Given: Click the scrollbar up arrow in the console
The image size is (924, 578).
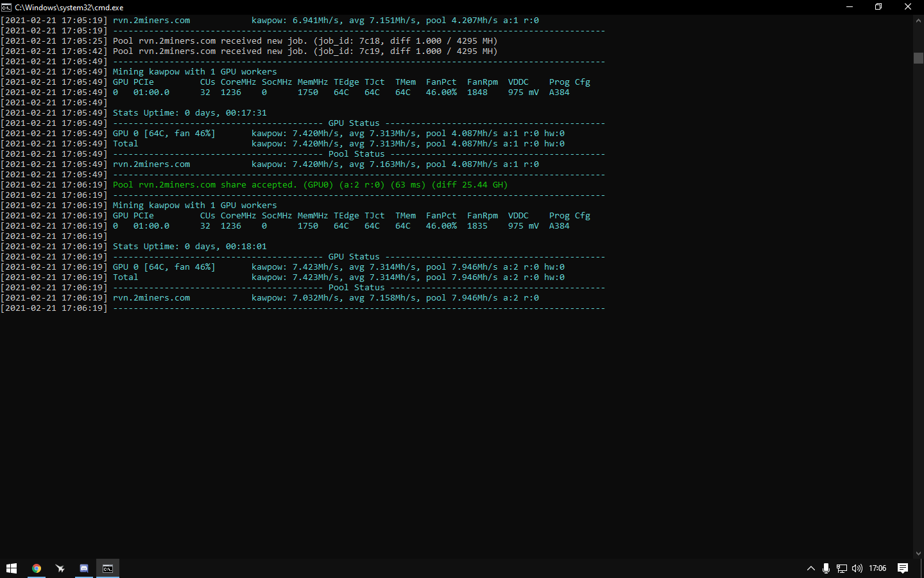Looking at the screenshot, I should click(918, 21).
